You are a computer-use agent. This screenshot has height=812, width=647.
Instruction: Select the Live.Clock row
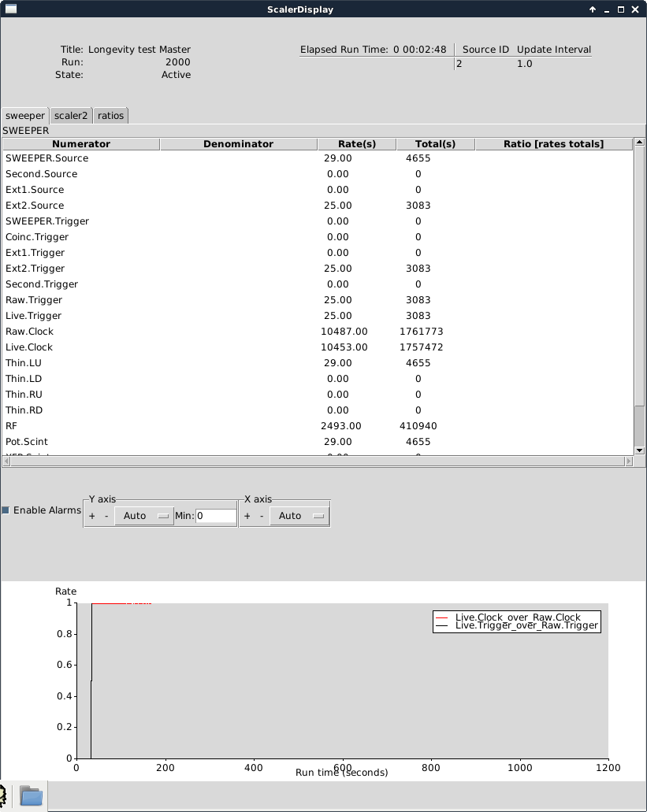click(x=318, y=347)
